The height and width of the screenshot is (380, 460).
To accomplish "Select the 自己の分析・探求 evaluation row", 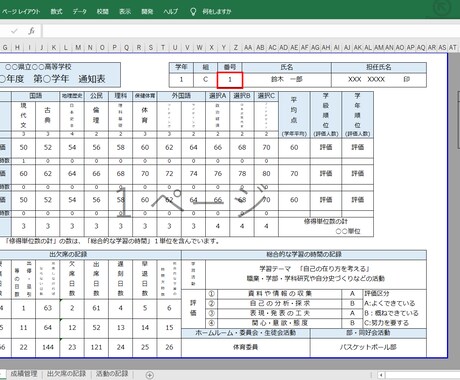I will [x=280, y=304].
